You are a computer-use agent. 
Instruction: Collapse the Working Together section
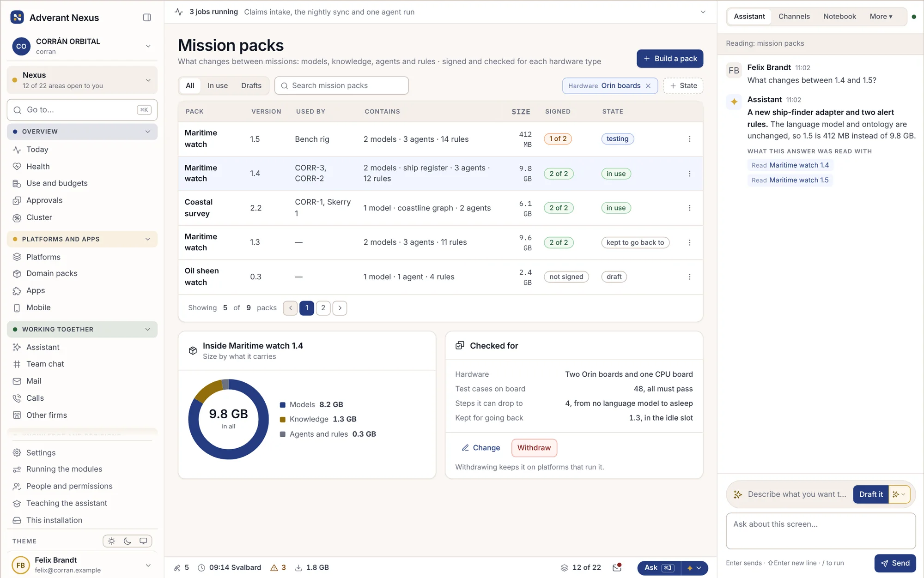(148, 329)
